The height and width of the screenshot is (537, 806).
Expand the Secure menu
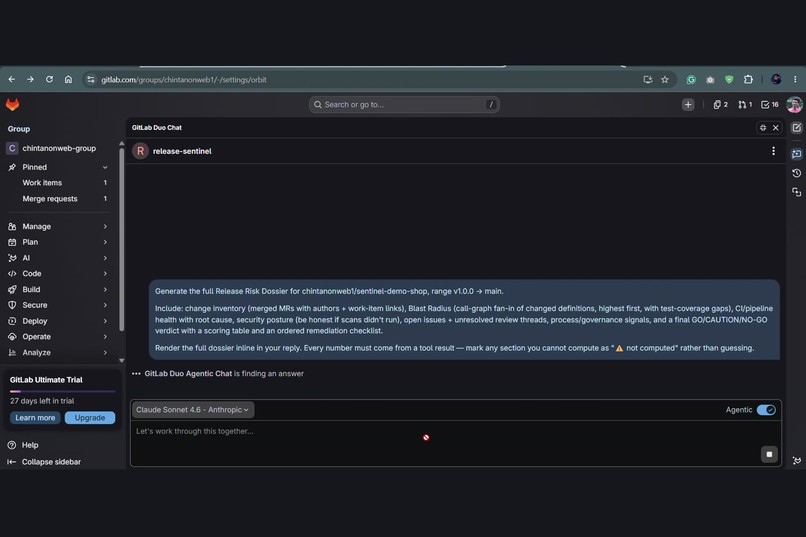[58, 305]
